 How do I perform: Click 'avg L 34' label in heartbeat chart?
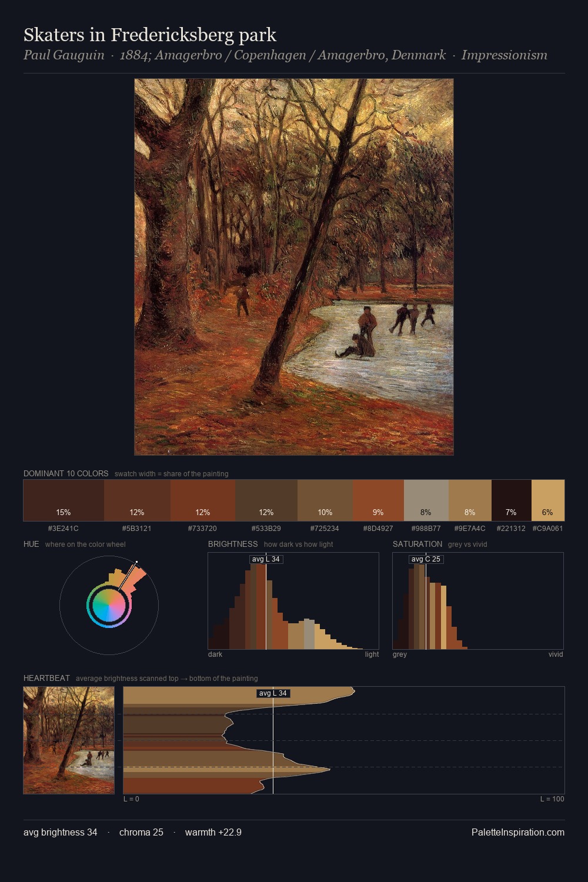[x=273, y=693]
